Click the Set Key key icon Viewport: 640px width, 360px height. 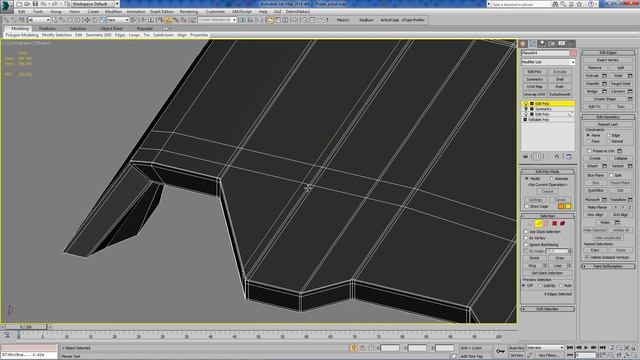[500, 351]
